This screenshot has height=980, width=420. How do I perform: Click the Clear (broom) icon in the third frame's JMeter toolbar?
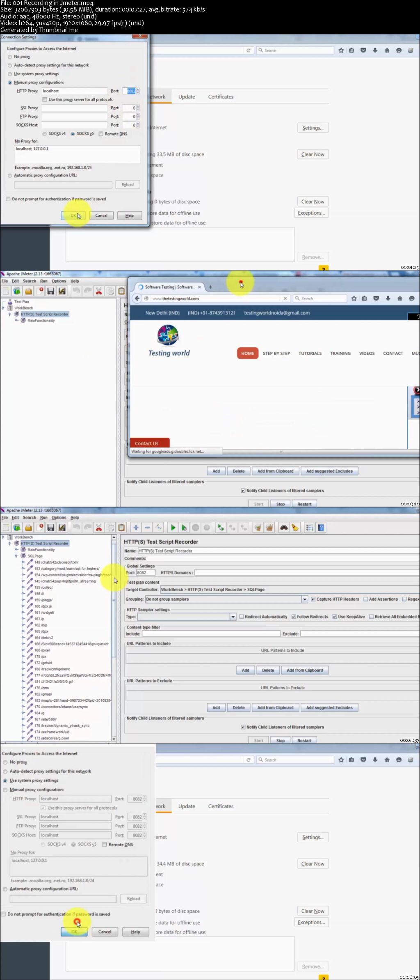[x=258, y=528]
